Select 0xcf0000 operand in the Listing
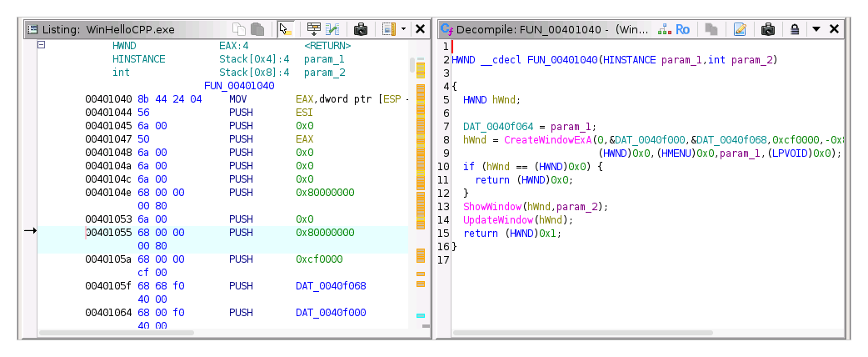 (x=319, y=259)
